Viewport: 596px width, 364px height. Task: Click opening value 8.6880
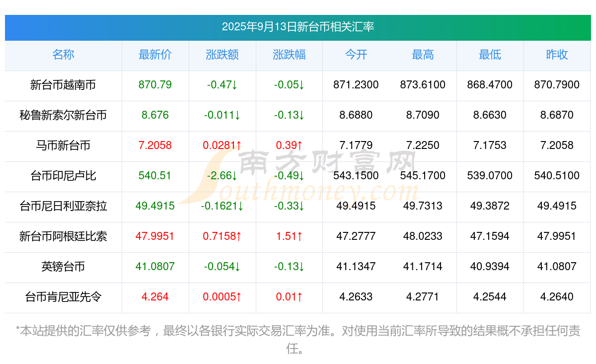[x=356, y=115]
